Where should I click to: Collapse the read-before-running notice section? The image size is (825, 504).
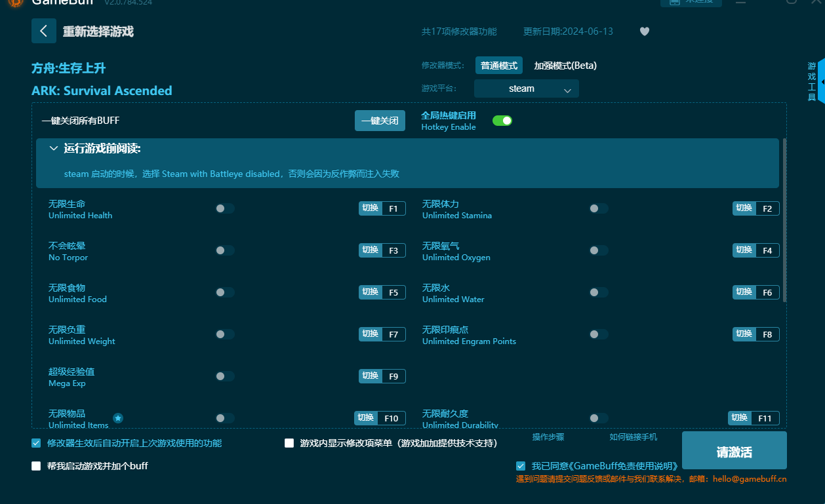point(54,149)
